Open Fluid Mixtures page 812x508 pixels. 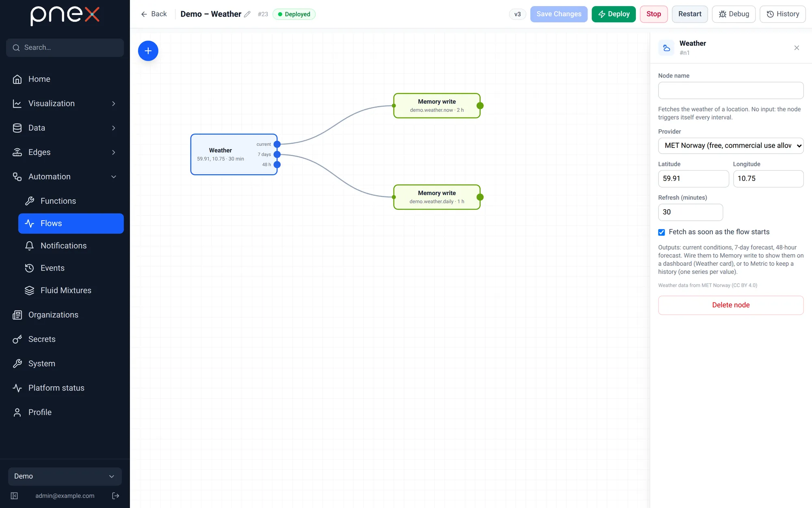pyautogui.click(x=71, y=291)
